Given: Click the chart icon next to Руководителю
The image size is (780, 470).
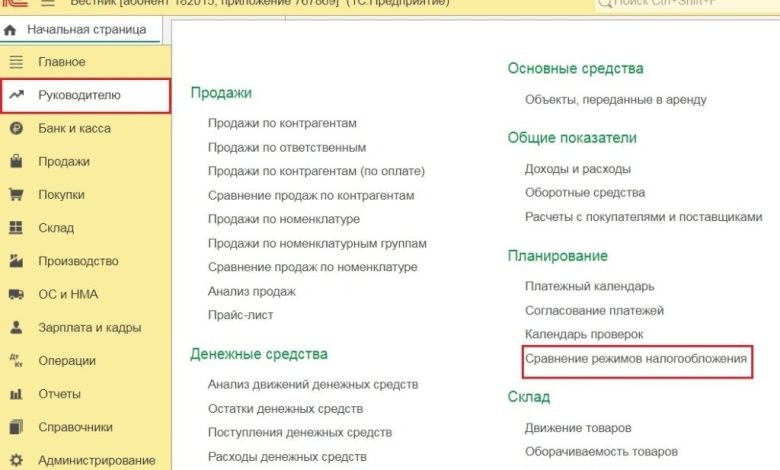Looking at the screenshot, I should [16, 95].
